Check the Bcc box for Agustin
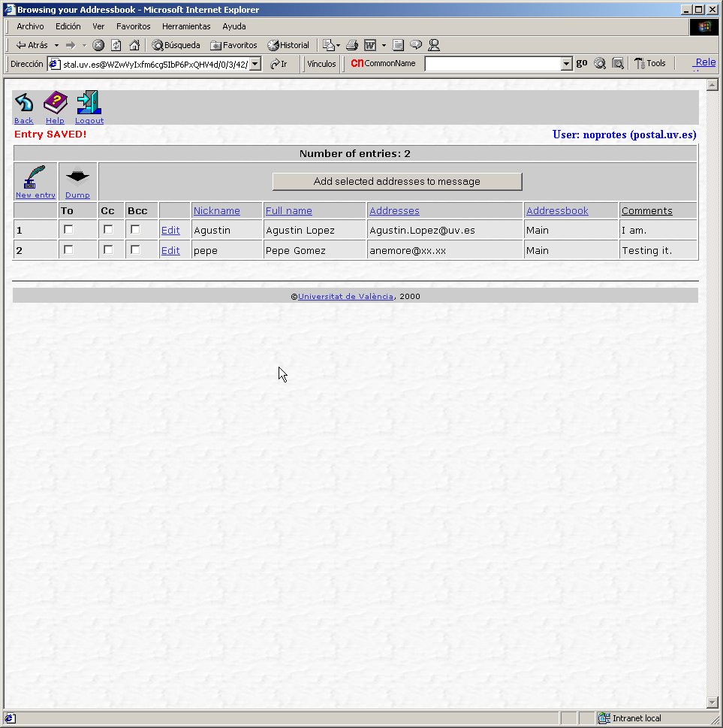Screen dimensions: 723x728 click(135, 229)
